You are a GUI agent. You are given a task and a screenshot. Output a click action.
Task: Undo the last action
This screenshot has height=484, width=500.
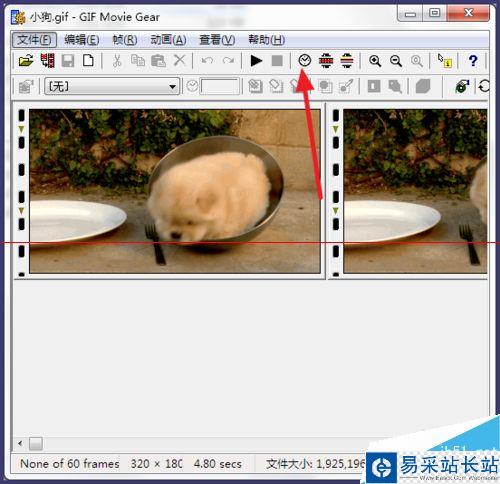click(207, 61)
